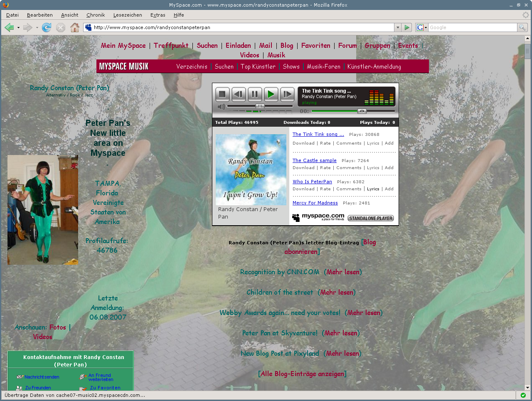
Task: Open the Bearbeiten menu
Action: pyautogui.click(x=40, y=15)
